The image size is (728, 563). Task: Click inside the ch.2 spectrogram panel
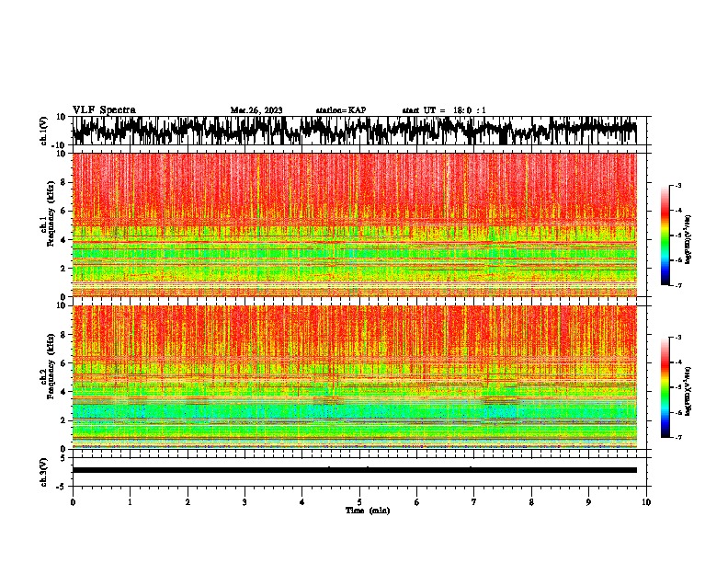pyautogui.click(x=354, y=377)
